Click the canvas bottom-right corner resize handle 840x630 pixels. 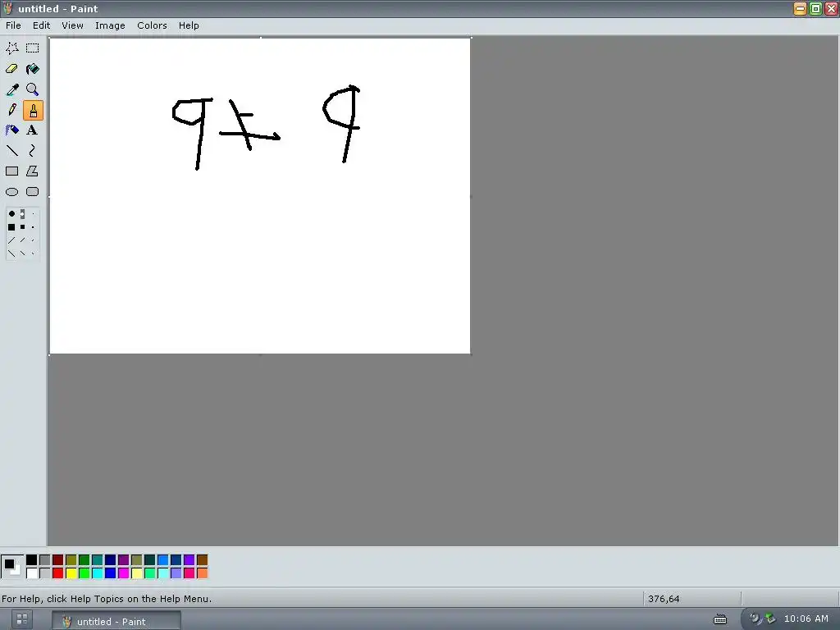[x=470, y=354]
